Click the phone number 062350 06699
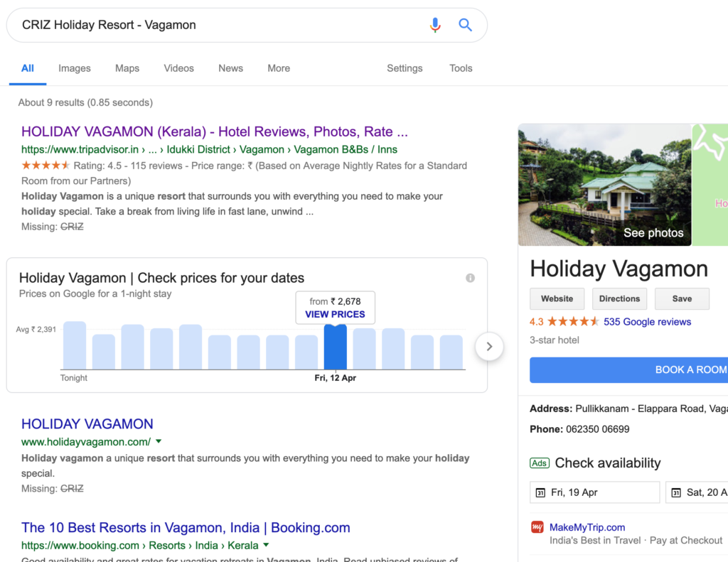This screenshot has width=728, height=562. pyautogui.click(x=597, y=429)
